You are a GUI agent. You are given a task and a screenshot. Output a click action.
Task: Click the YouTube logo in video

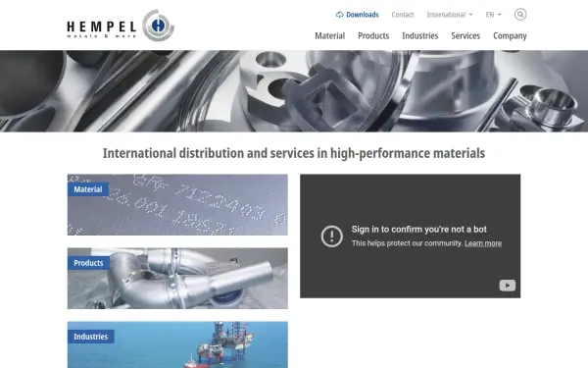pyautogui.click(x=508, y=286)
